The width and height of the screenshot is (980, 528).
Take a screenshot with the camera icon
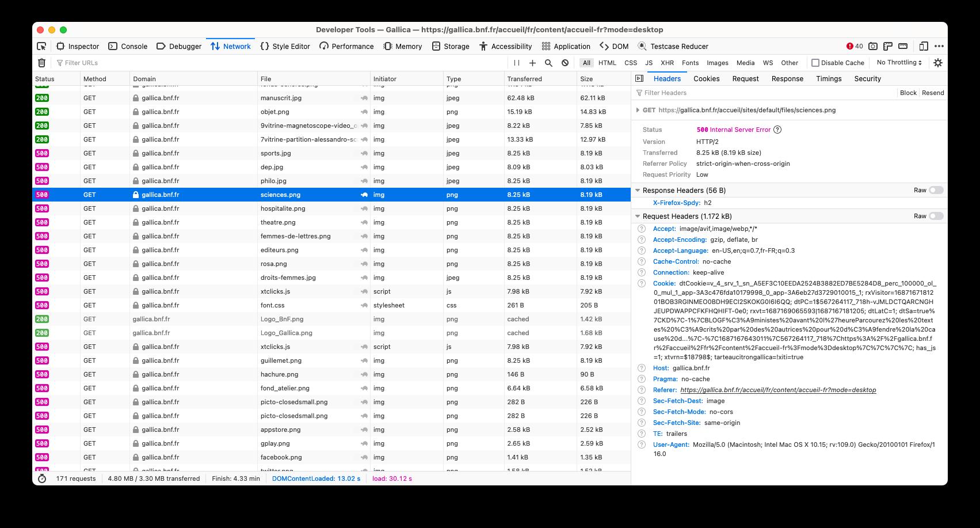pos(873,46)
